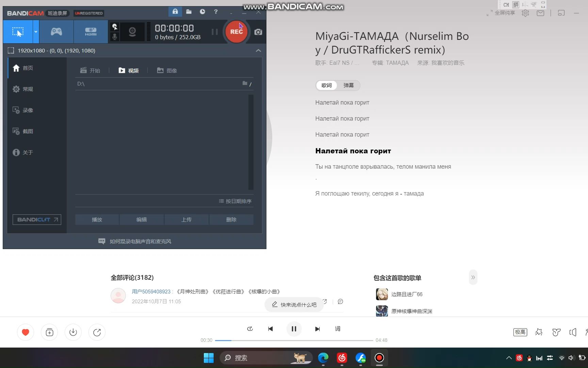Enter 全屏纯享 fullscreen mode
This screenshot has height=368, width=588.
coord(501,13)
